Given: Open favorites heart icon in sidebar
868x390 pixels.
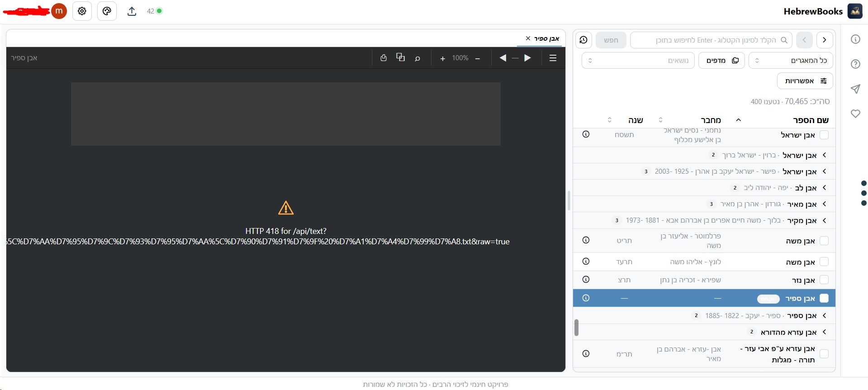Looking at the screenshot, I should click(855, 114).
